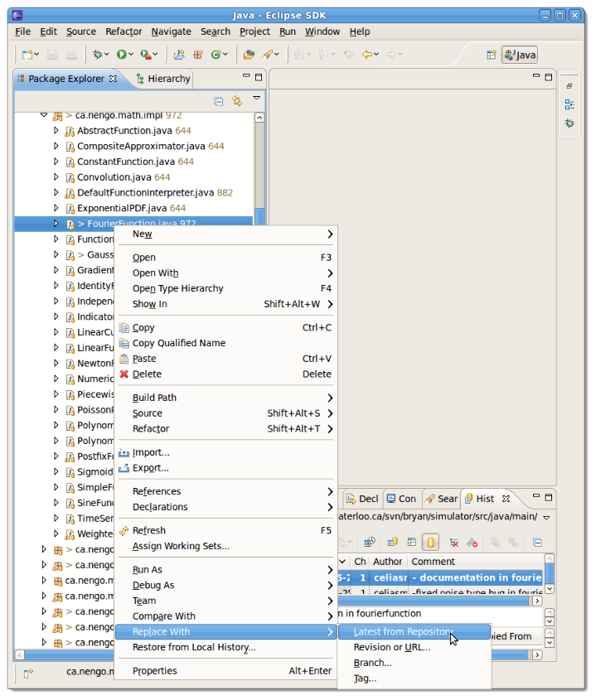Image resolution: width=596 pixels, height=700 pixels.
Task: Maximize the Package Explorer panel
Action: [x=259, y=77]
